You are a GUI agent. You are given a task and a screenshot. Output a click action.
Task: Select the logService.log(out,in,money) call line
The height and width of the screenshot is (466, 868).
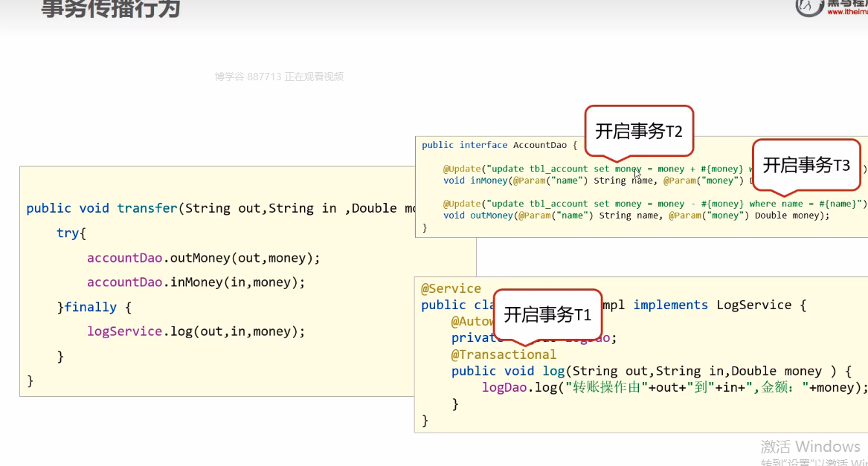click(196, 331)
